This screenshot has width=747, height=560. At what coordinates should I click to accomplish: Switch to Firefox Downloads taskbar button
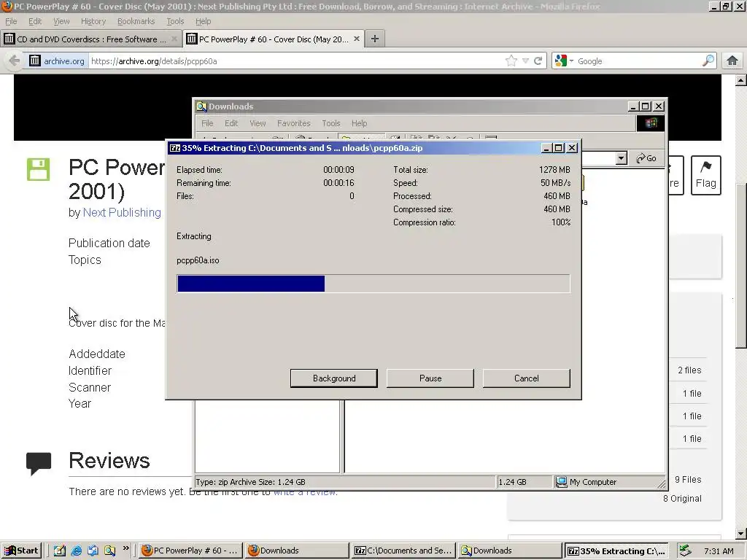tap(298, 551)
